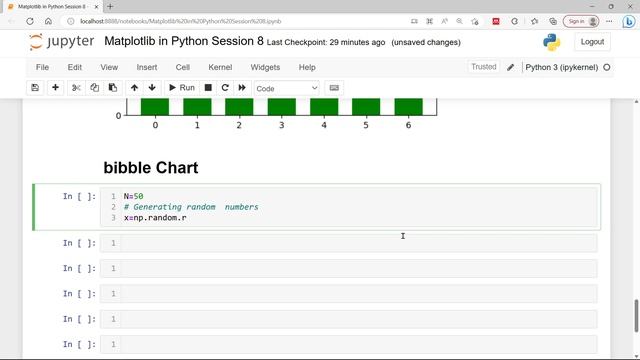Click in the code cell containing N=50

pyautogui.click(x=350, y=207)
